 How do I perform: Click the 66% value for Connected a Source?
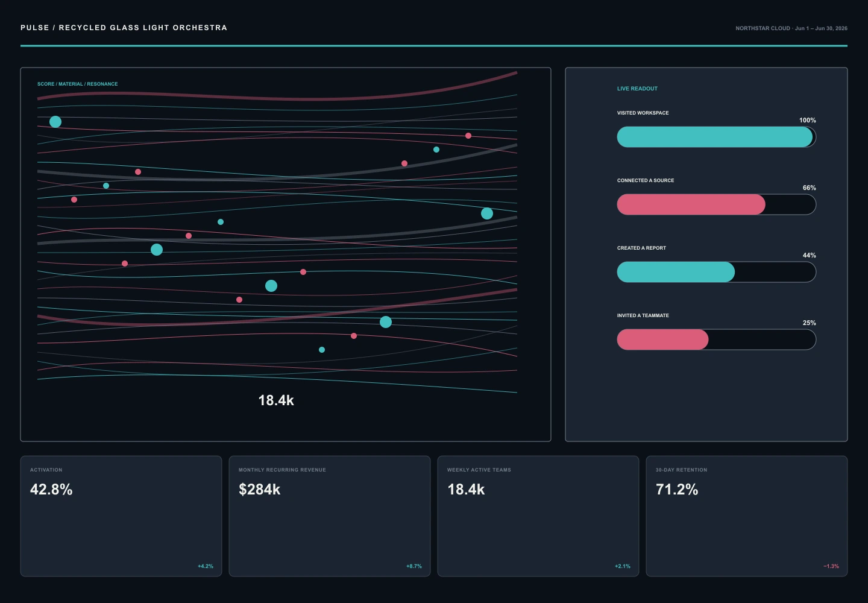810,188
